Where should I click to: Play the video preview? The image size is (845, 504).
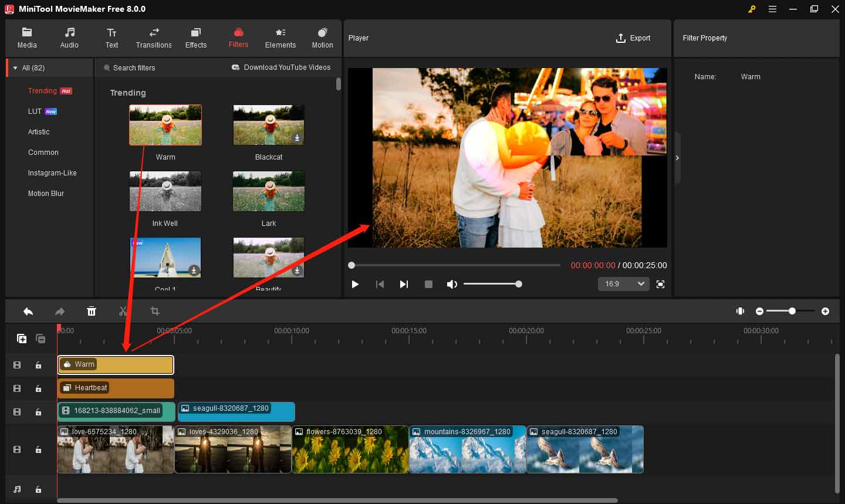tap(355, 285)
